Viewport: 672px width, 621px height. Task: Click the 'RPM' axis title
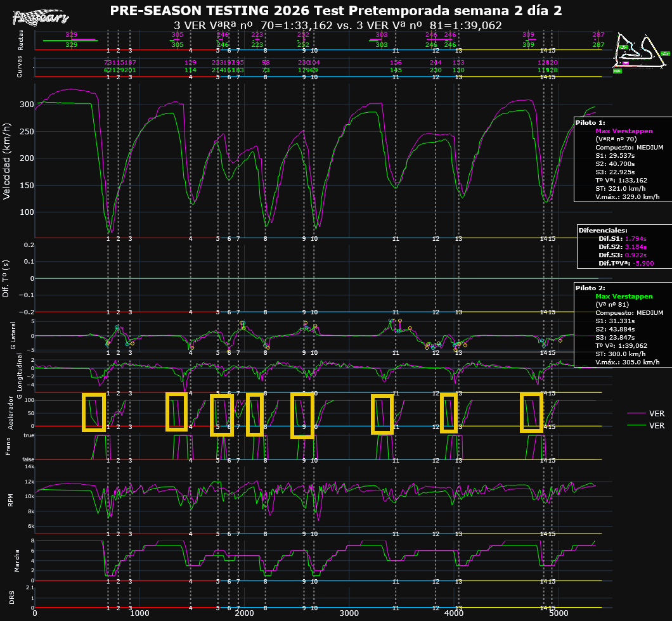(11, 500)
